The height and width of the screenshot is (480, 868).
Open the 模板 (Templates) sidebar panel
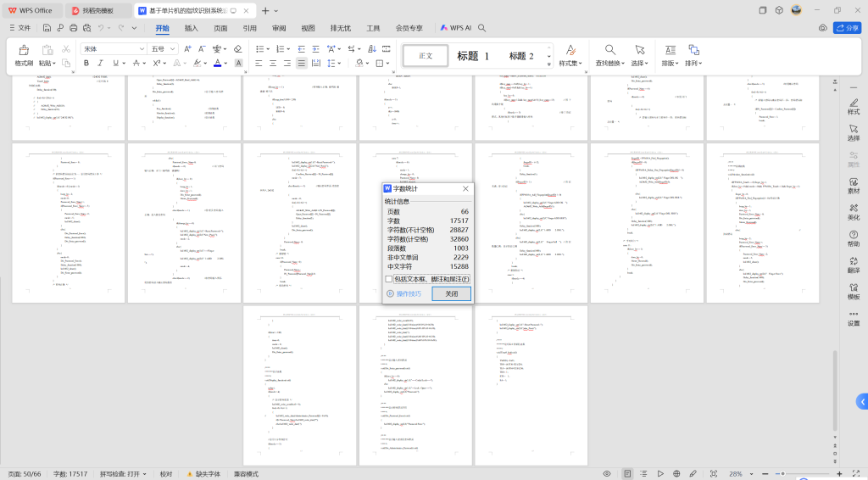coord(854,292)
